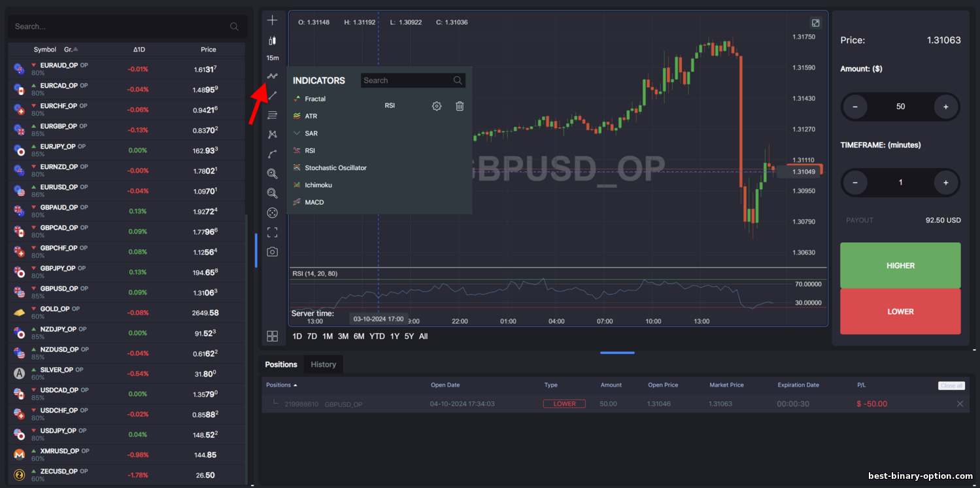Set chart range to 5Y
The width and height of the screenshot is (980, 488).
(x=409, y=336)
